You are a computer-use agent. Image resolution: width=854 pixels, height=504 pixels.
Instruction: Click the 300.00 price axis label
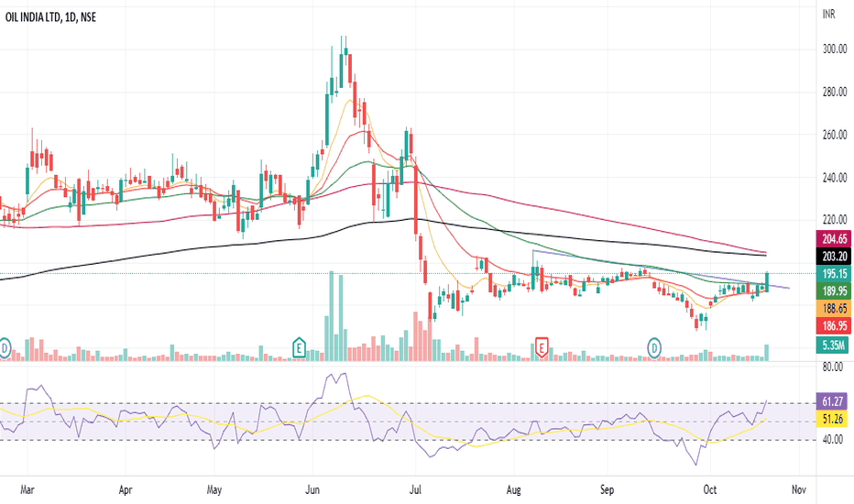[x=835, y=49]
